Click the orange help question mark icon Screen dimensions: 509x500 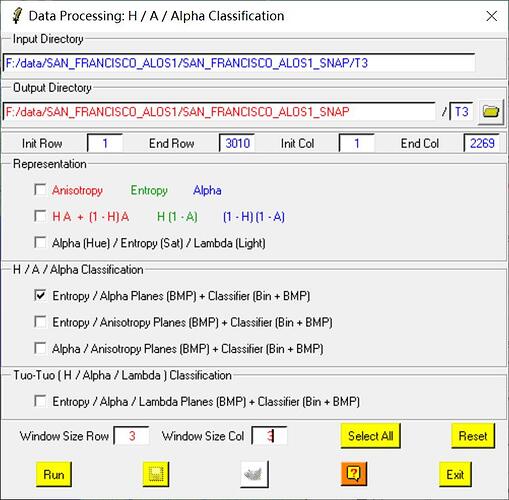point(354,474)
